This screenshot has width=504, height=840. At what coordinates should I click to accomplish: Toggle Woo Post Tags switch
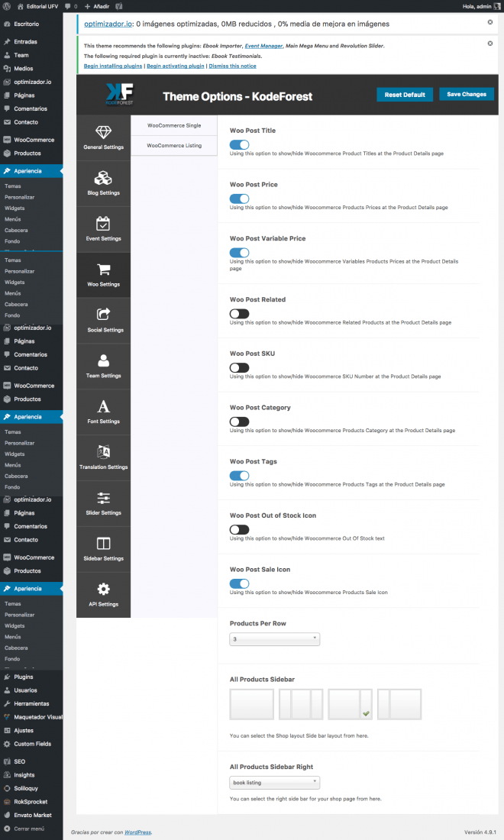pos(240,476)
